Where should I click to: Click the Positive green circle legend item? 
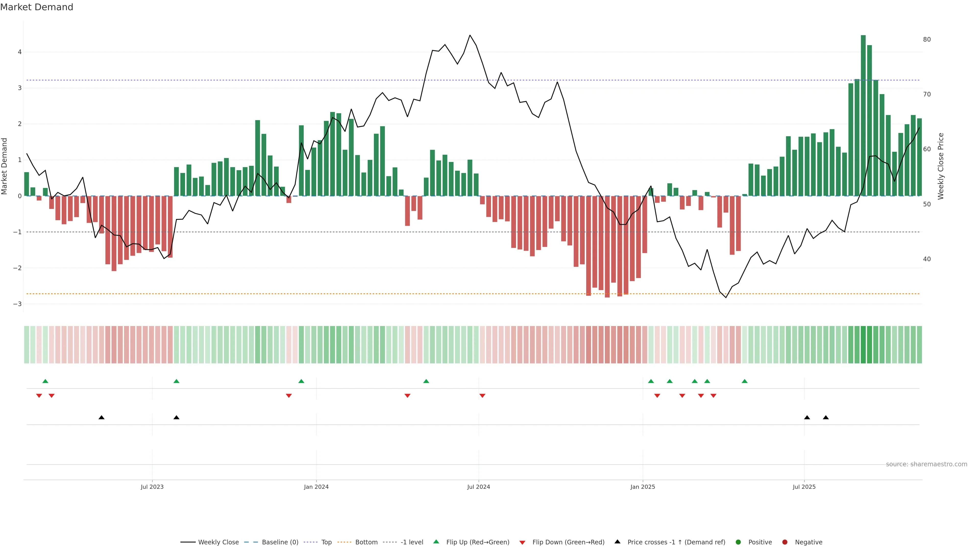(738, 542)
